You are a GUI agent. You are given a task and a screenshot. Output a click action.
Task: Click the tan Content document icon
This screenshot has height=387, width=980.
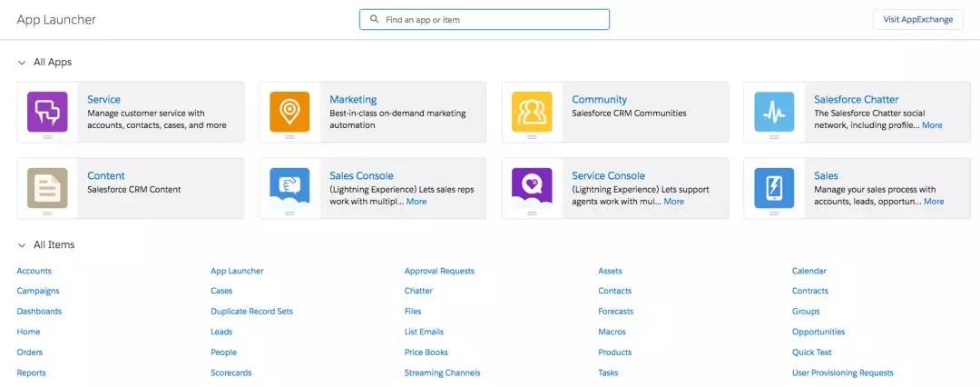coord(46,188)
